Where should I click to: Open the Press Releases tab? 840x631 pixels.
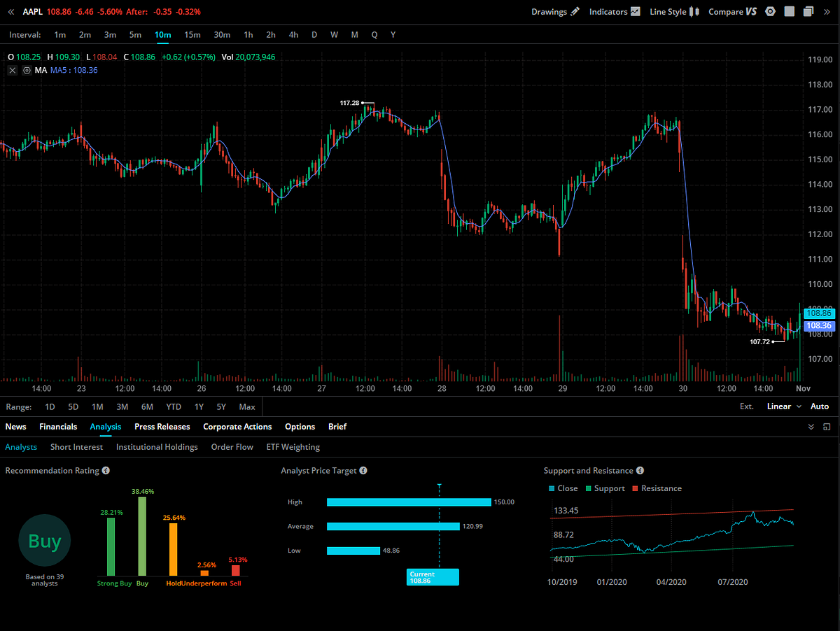click(162, 427)
